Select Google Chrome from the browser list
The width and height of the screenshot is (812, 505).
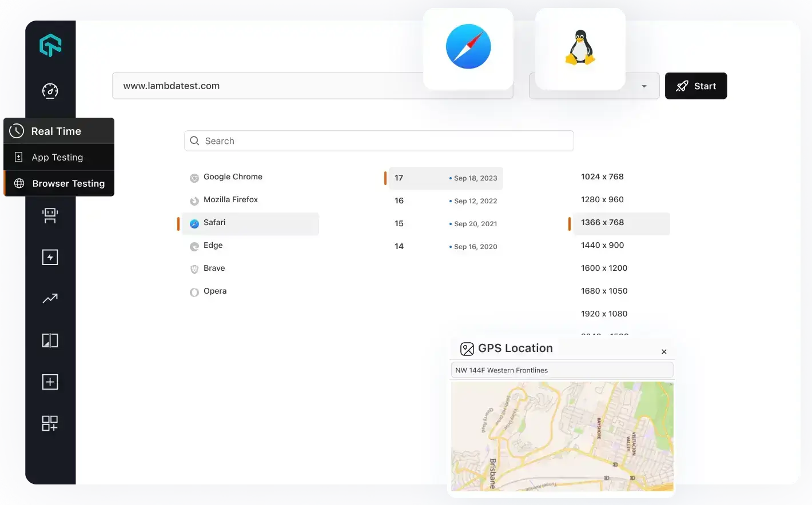[233, 177]
